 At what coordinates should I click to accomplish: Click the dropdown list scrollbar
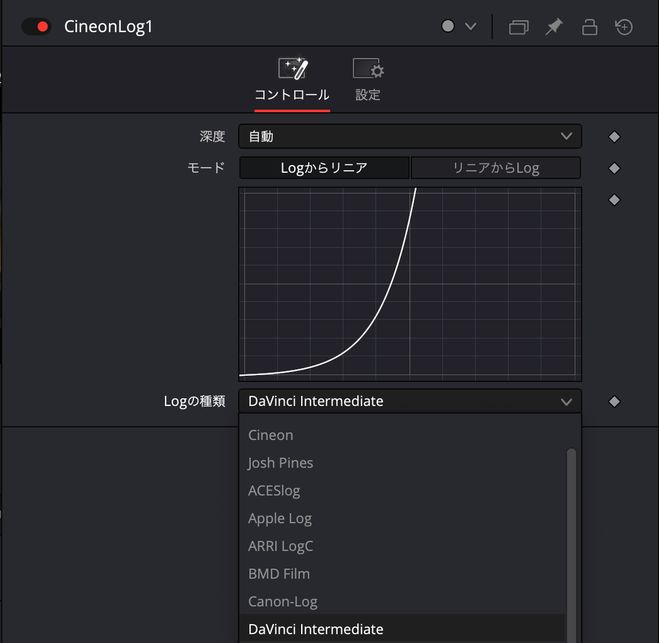(x=571, y=545)
